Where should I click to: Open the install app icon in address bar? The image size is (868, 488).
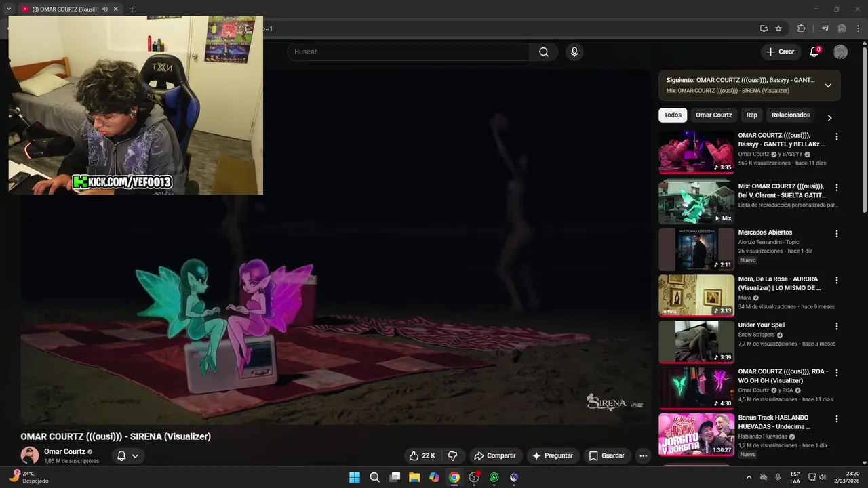[x=764, y=28]
